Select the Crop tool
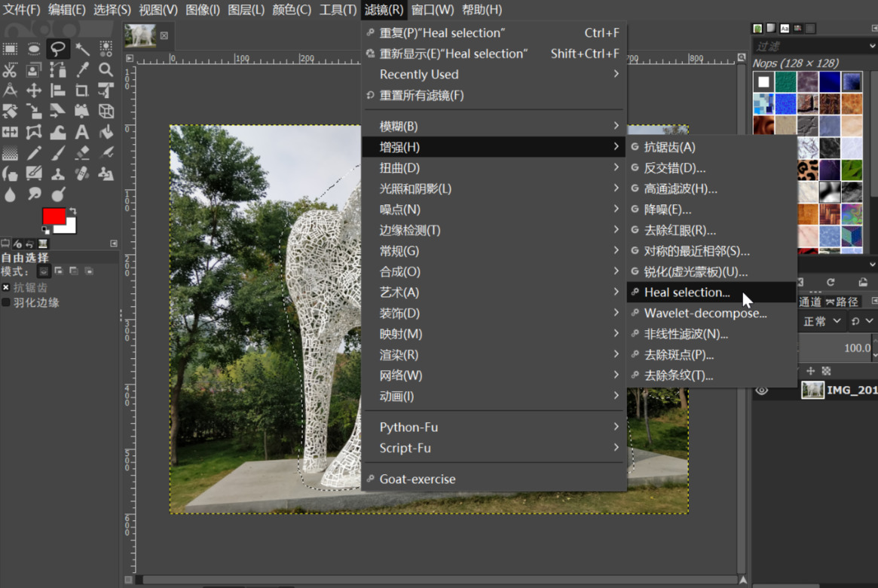878x588 pixels. [x=82, y=90]
